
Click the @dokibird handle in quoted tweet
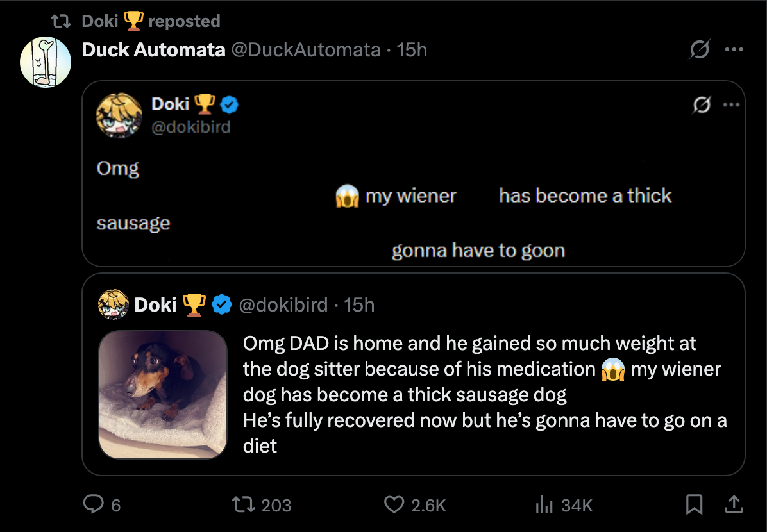[283, 305]
